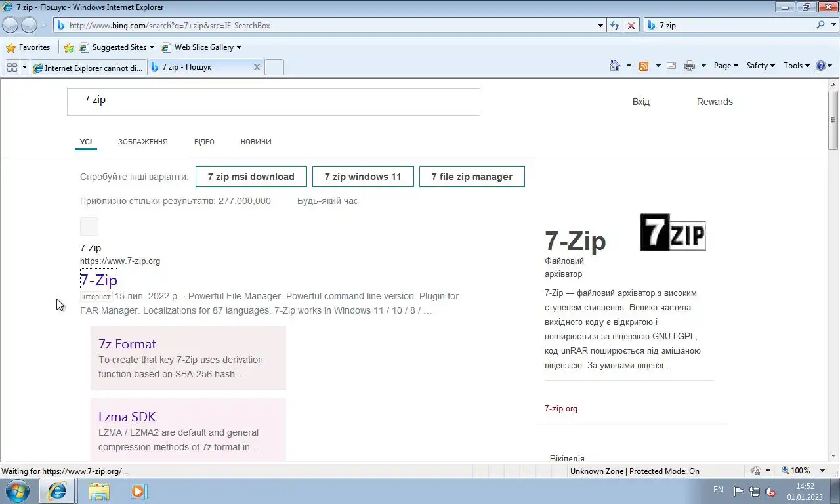The height and width of the screenshot is (504, 840).
Task: Click the Print toolbar icon
Action: pyautogui.click(x=689, y=66)
